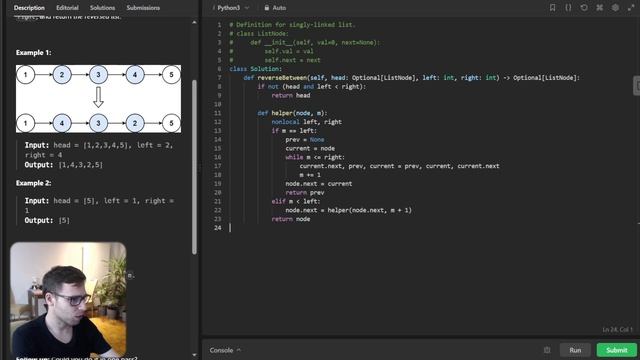The image size is (640, 360).
Task: Click the 'if not (head and left < right):' line
Action: click(312, 87)
